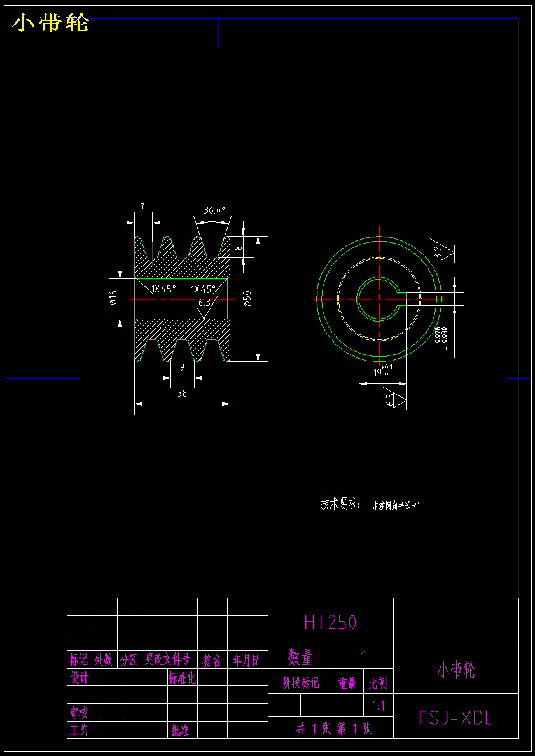Select the 批准 label
The height and width of the screenshot is (756, 535).
181,731
